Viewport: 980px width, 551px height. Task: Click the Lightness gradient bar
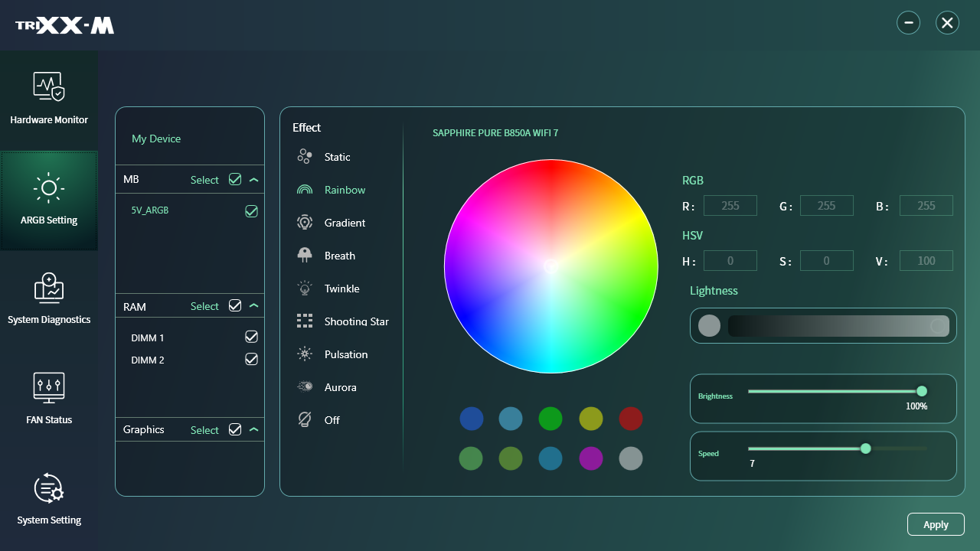838,326
